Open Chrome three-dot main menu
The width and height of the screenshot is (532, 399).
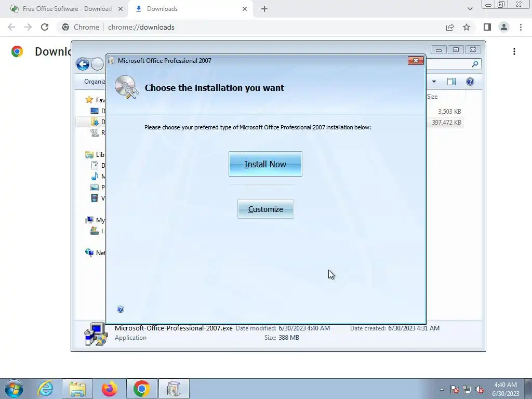tap(521, 27)
